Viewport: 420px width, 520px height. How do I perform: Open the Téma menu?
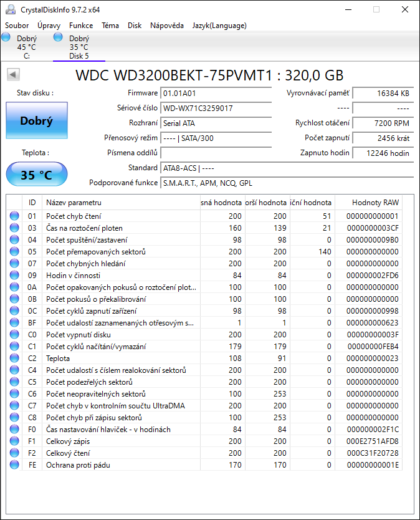pos(110,26)
